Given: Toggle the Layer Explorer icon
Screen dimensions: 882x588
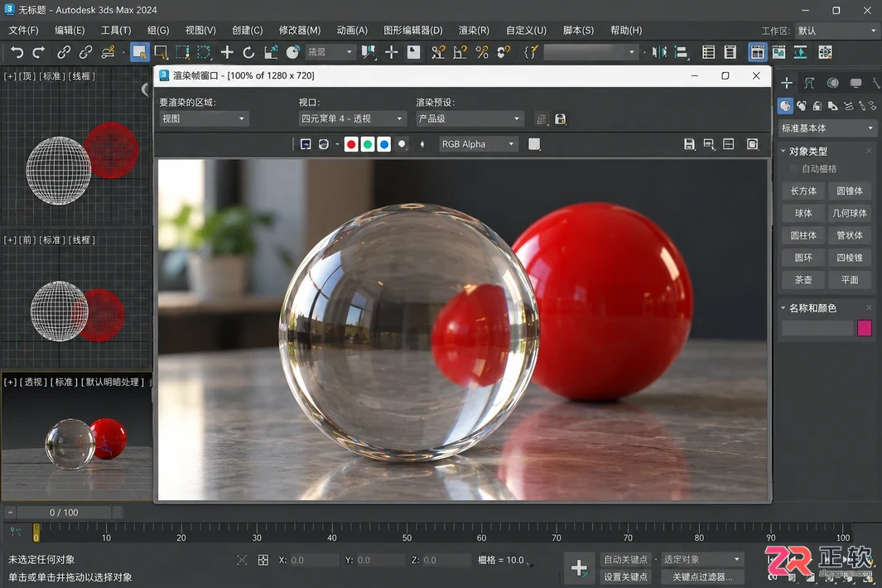Looking at the screenshot, I should pos(730,52).
